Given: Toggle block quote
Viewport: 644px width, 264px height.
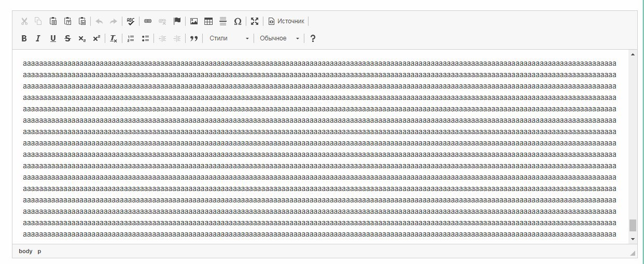Looking at the screenshot, I should point(194,38).
